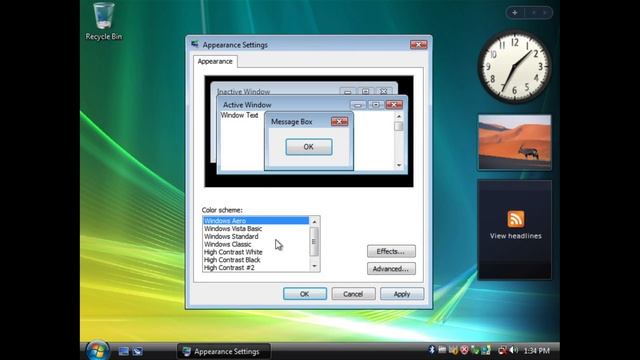The image size is (640, 360).
Task: Click the orange RSS feed icon
Action: pyautogui.click(x=516, y=219)
